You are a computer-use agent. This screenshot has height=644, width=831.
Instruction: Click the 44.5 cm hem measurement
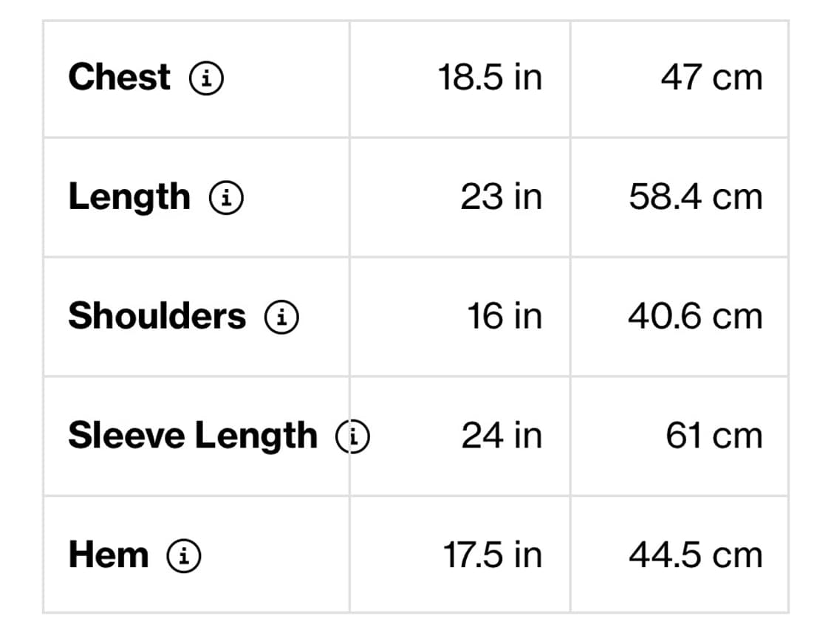point(695,555)
